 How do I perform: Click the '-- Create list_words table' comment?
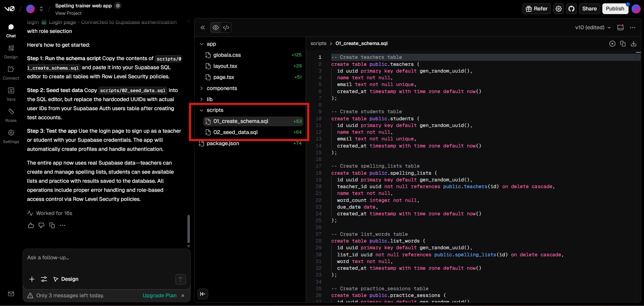pos(370,234)
